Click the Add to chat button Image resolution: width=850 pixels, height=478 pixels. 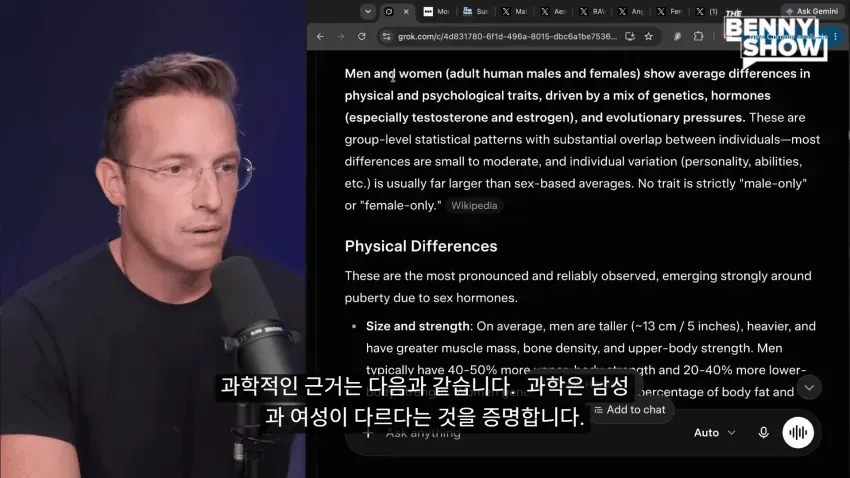click(x=630, y=410)
